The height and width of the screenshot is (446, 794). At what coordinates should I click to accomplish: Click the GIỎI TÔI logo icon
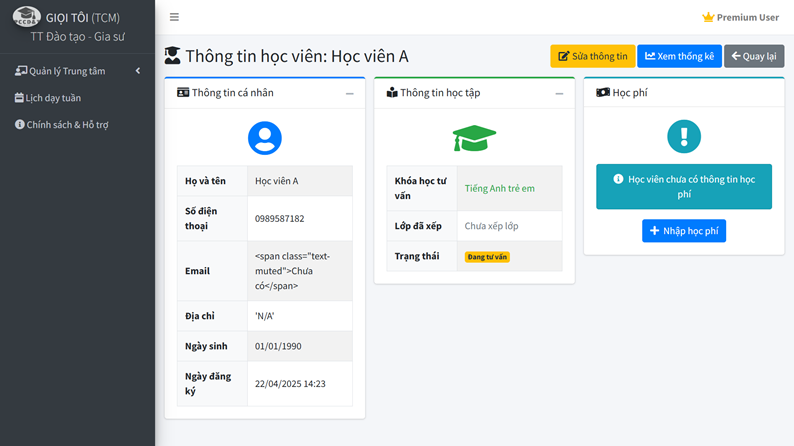(27, 17)
